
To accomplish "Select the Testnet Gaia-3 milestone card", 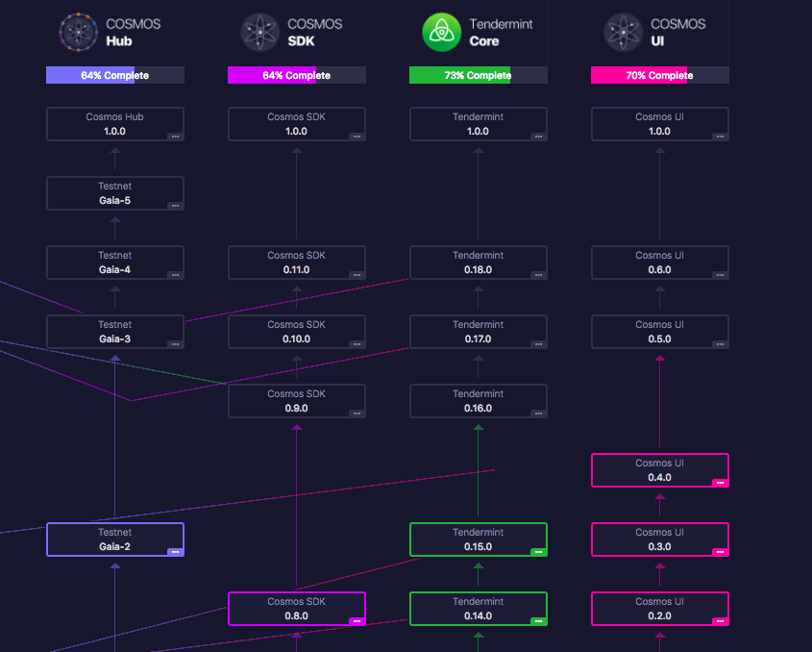I will tap(114, 332).
